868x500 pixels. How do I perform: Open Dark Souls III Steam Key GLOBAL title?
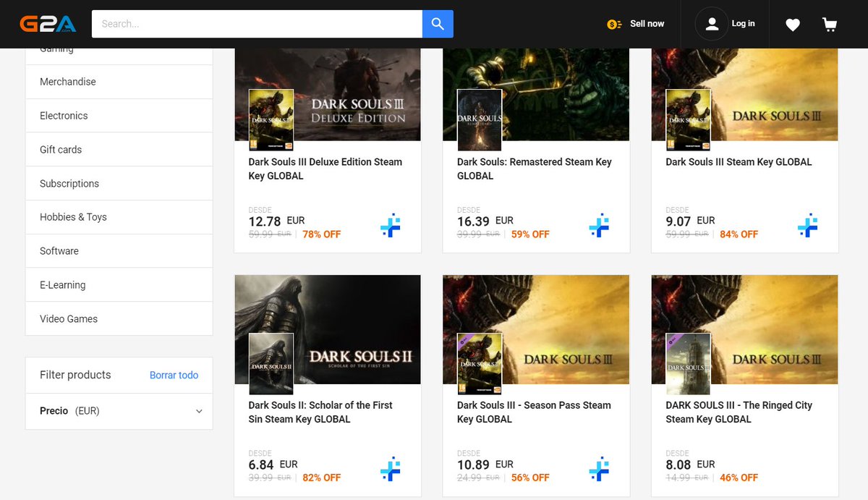[x=739, y=162]
